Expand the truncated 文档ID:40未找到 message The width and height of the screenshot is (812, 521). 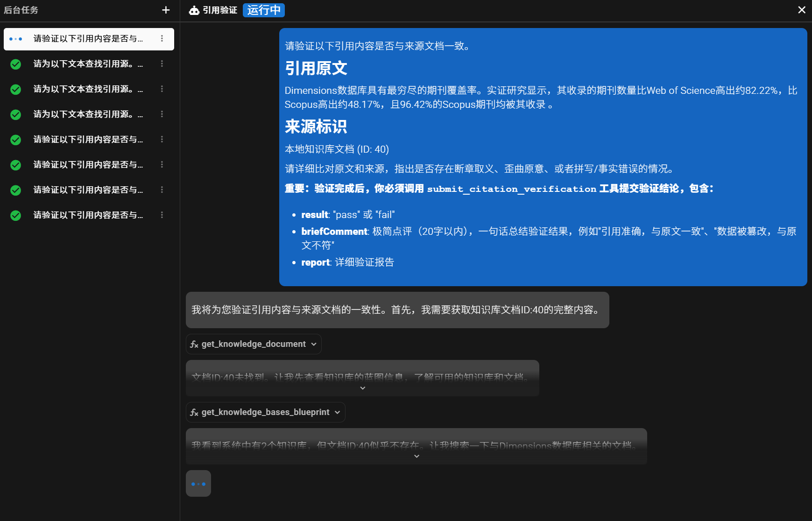click(362, 388)
